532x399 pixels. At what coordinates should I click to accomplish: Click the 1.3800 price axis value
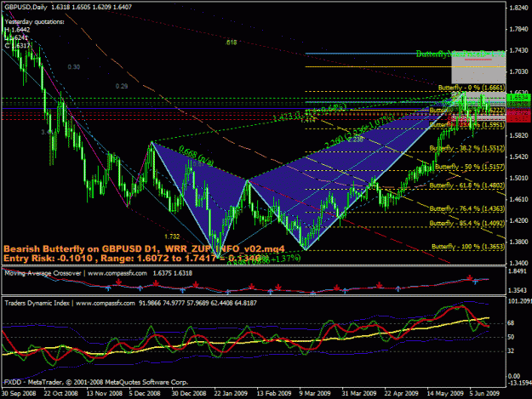(518, 242)
